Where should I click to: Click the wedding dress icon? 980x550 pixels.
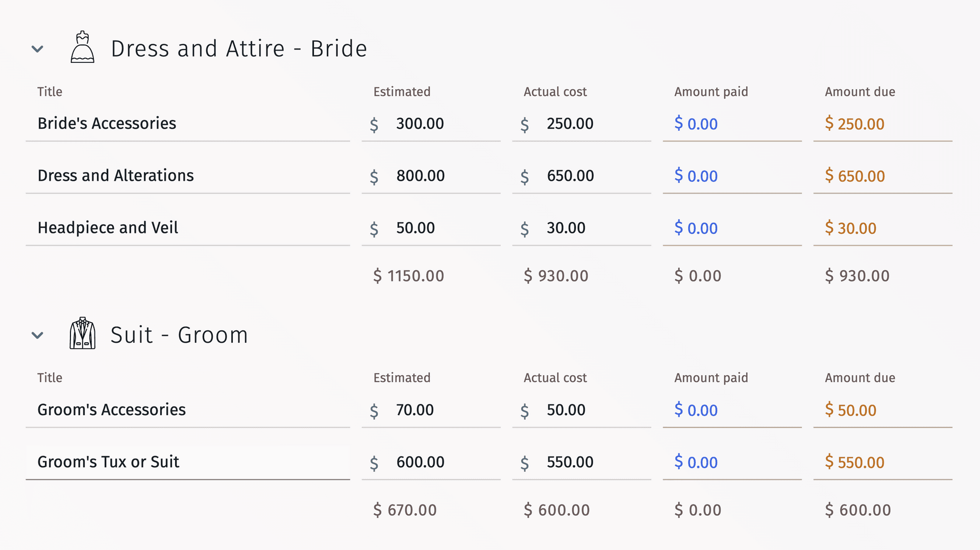click(82, 48)
